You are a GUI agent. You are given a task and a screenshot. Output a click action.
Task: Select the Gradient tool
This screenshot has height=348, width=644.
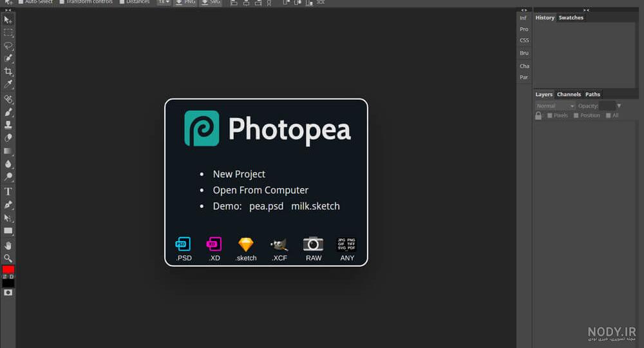coord(8,151)
